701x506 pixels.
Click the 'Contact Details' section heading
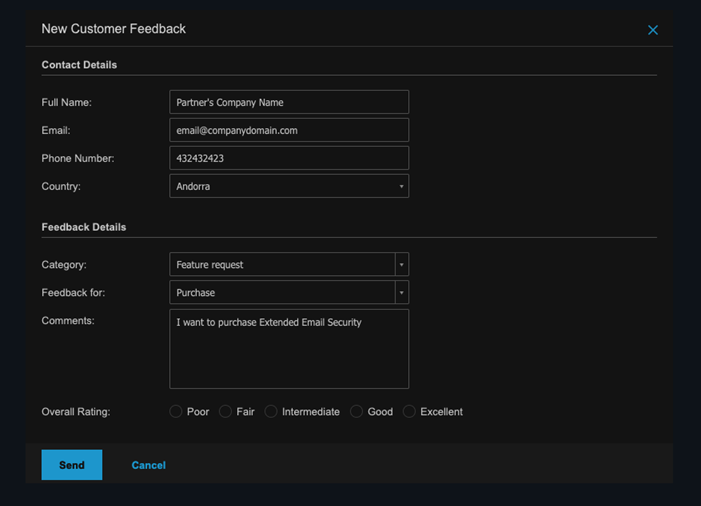click(x=79, y=65)
